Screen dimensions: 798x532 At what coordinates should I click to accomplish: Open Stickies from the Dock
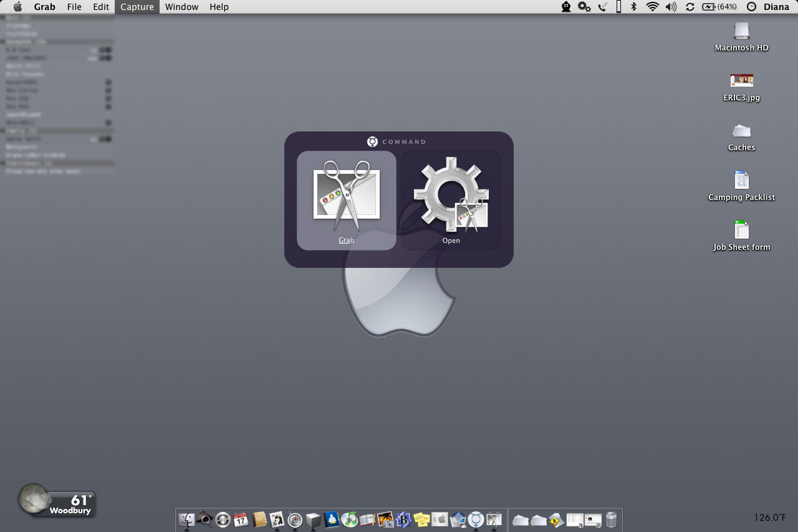point(421,519)
